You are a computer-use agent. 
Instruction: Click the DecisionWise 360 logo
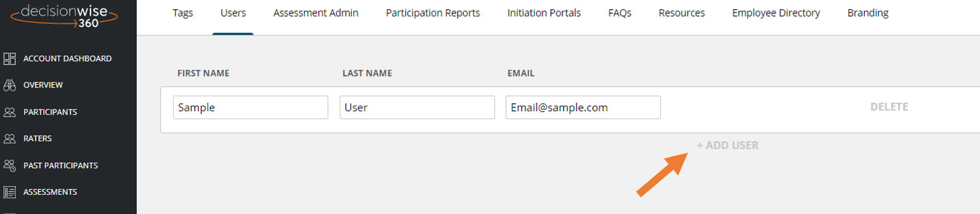tap(64, 16)
